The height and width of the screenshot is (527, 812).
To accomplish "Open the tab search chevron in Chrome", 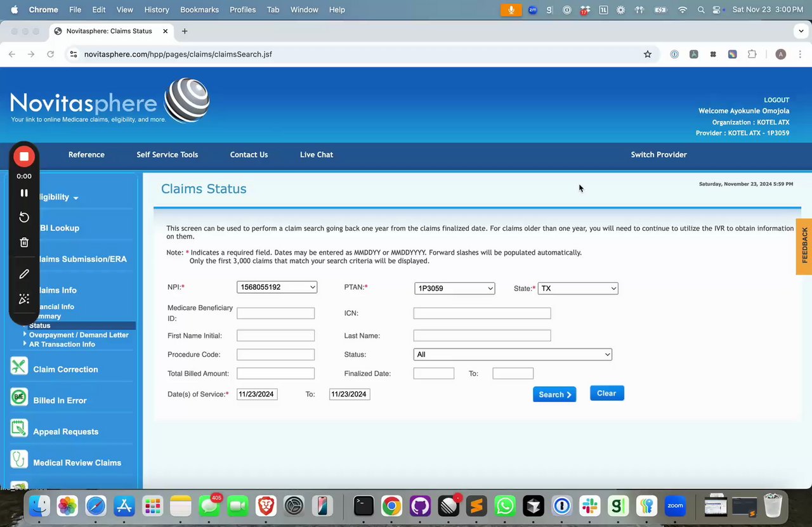I will pos(801,31).
